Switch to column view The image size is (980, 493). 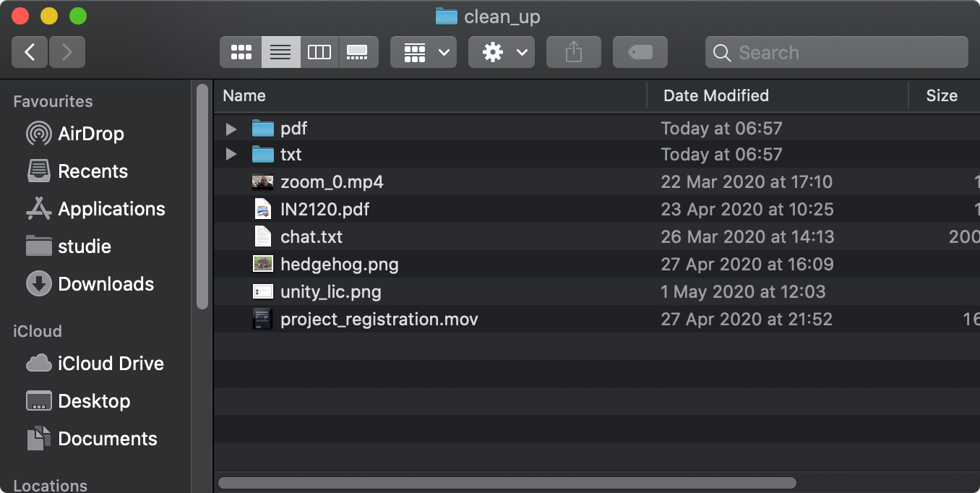[x=319, y=52]
